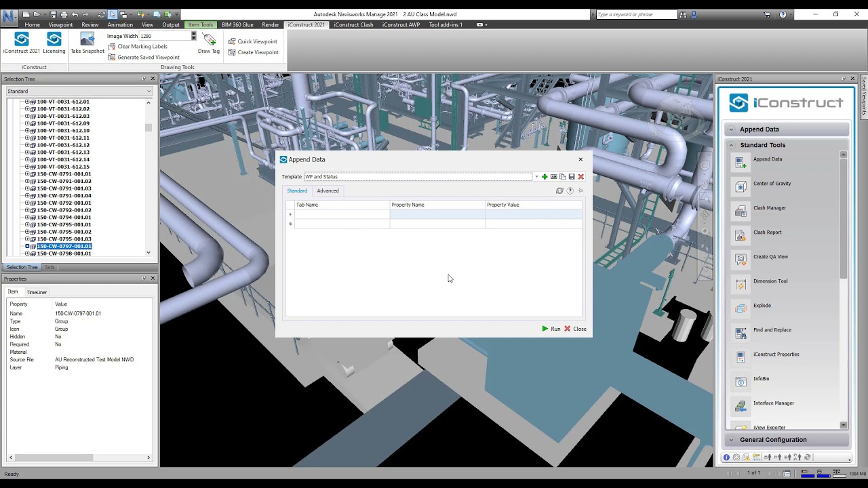This screenshot has height=488, width=868.
Task: Click the Select cursor tool in quick access
Action: (113, 14)
